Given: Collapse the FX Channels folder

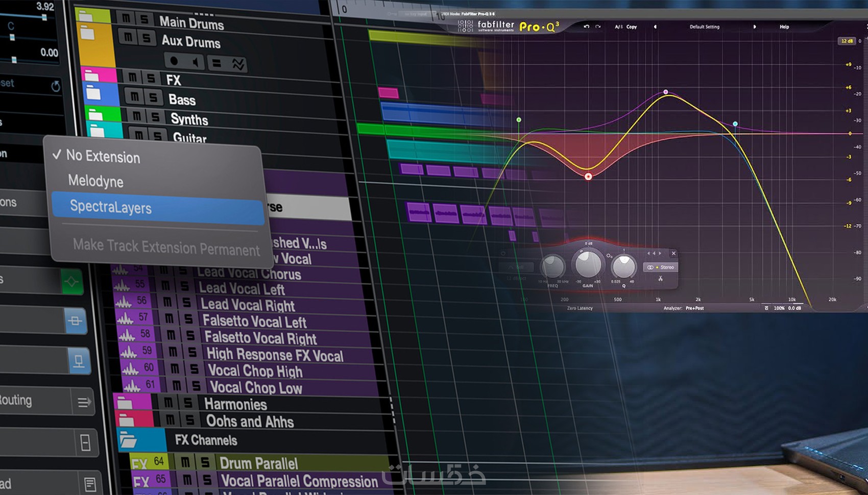Looking at the screenshot, I should (128, 439).
